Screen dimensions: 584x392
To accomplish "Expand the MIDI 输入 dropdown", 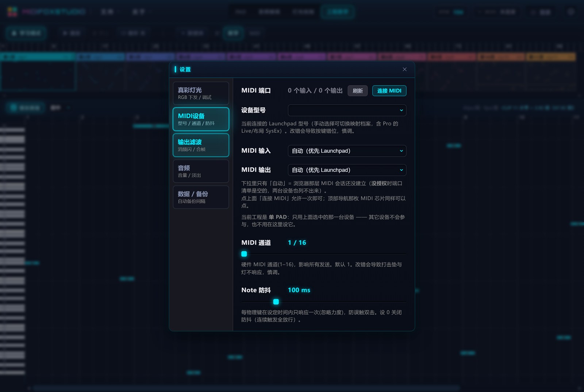I will (x=347, y=151).
